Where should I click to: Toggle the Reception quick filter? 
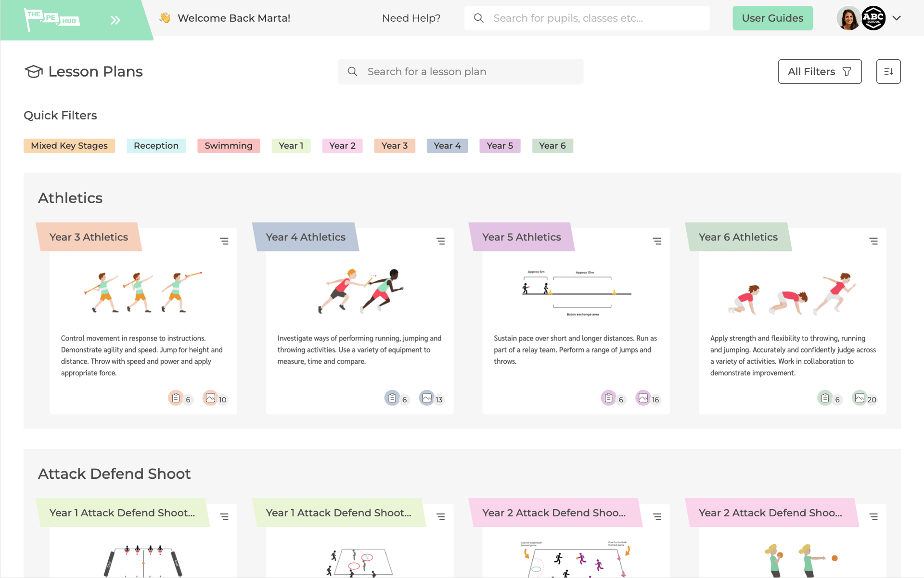pos(156,145)
